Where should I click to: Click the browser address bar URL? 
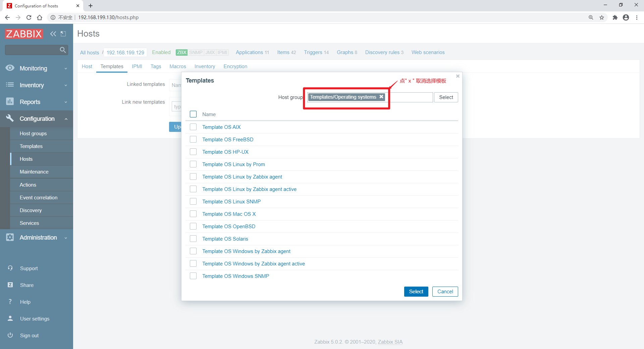point(108,17)
